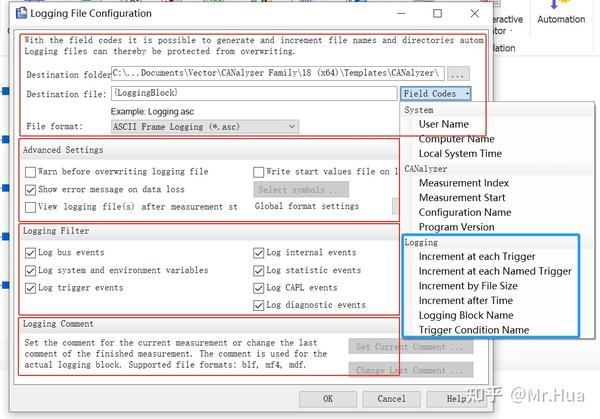Viewport: 600px width, 419px height.
Task: Click the Destination file input field
Action: click(x=254, y=93)
